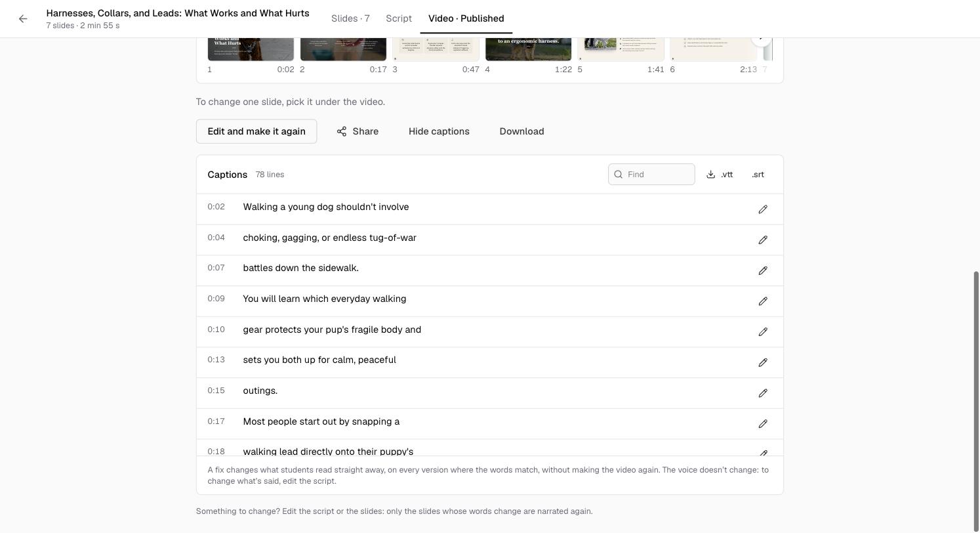Show next slides with the chevron arrow

coord(761,38)
